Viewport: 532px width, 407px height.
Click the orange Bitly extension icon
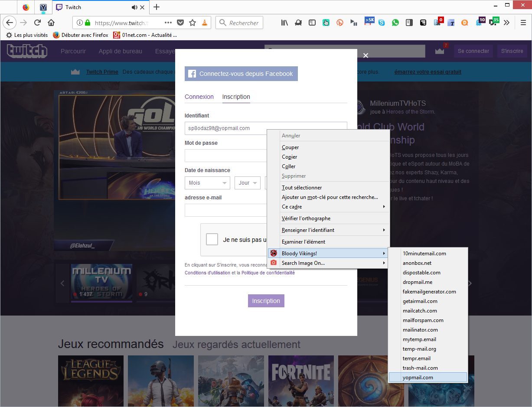(x=340, y=23)
